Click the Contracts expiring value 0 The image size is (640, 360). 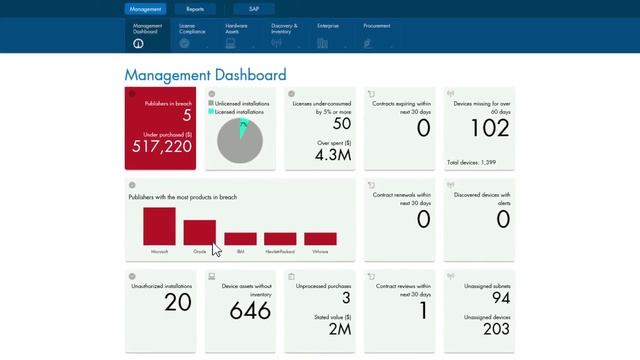point(424,128)
